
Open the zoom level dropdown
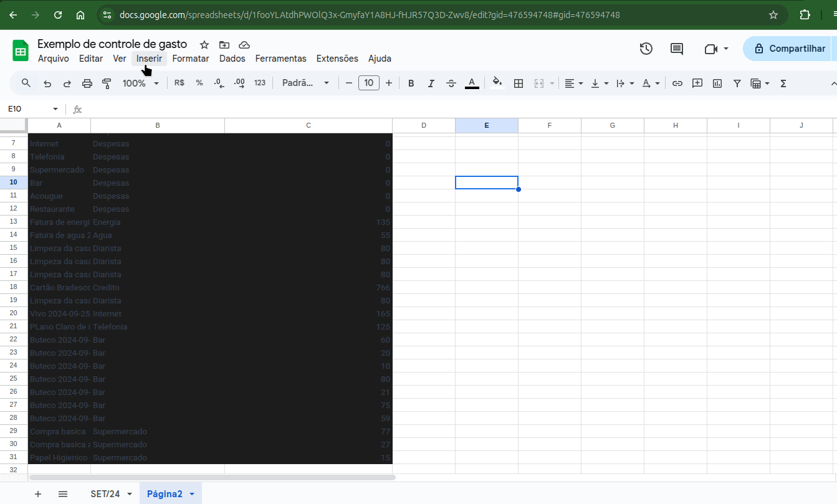[x=140, y=83]
